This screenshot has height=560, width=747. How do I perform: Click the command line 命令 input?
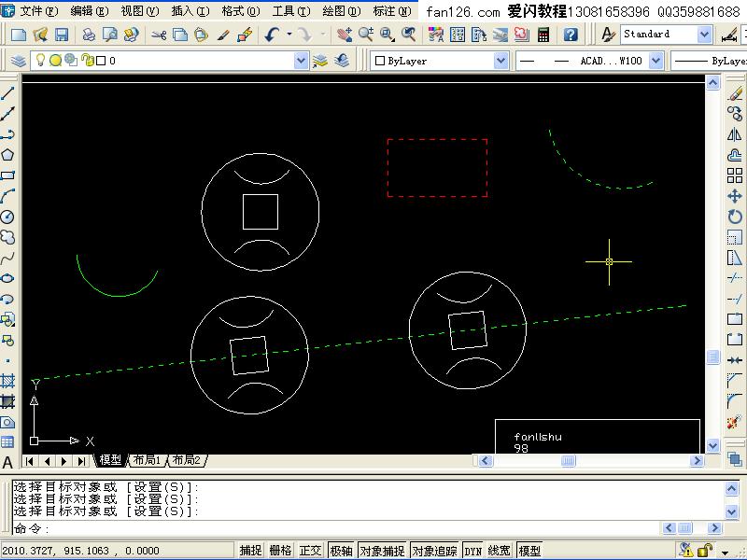pyautogui.click(x=336, y=528)
